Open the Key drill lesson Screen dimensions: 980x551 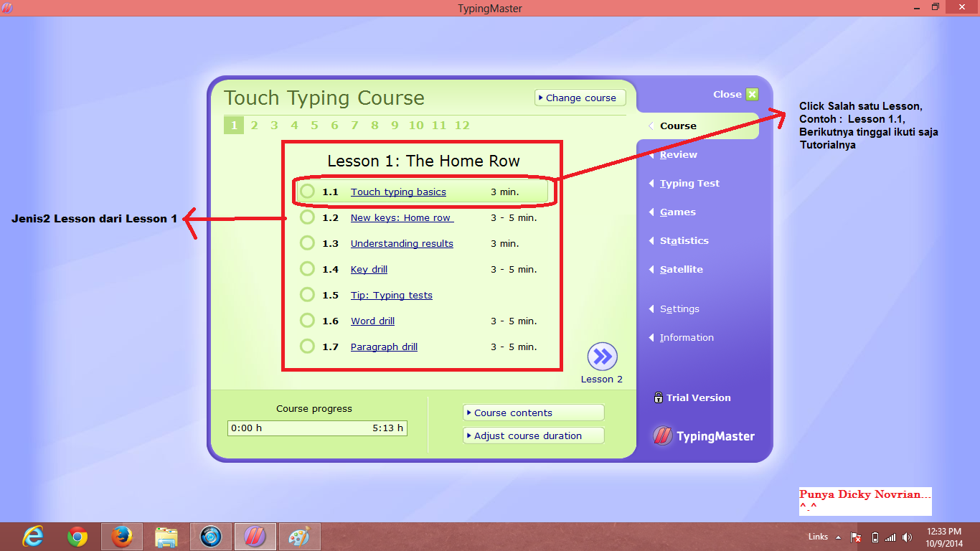[x=369, y=269]
